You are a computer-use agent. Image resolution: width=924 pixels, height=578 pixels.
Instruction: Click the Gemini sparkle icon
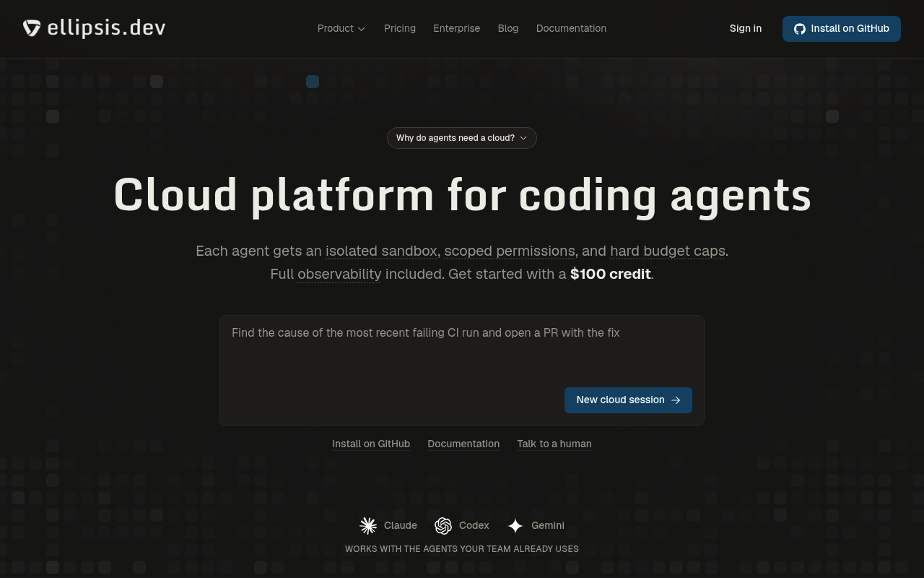[x=515, y=525]
